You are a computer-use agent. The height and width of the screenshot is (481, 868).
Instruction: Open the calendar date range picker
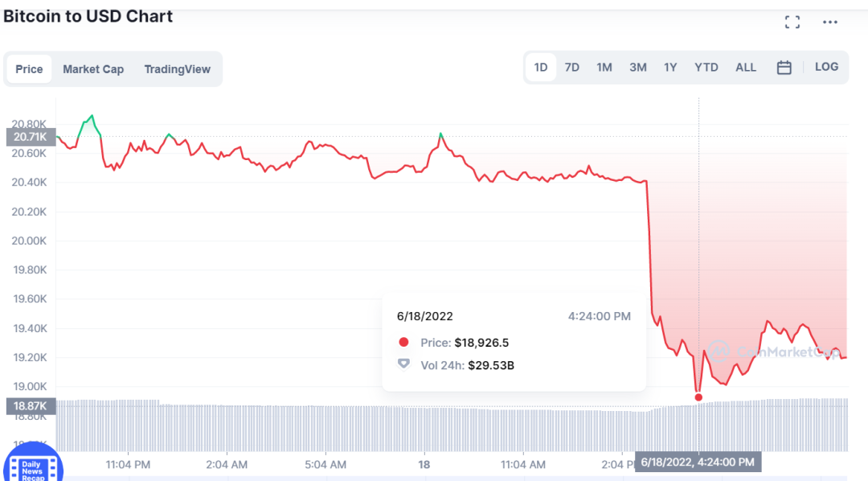tap(784, 68)
